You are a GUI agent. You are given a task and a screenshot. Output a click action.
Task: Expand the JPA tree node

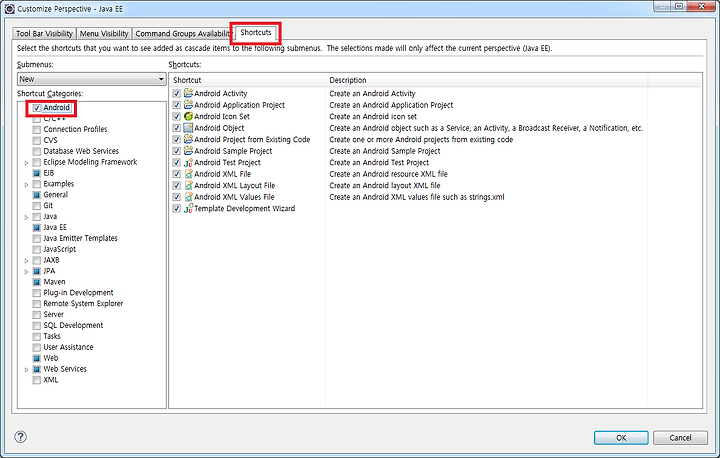[x=26, y=271]
